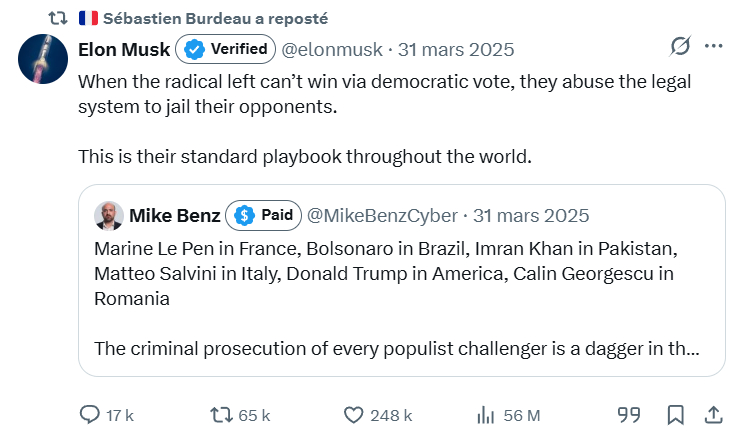Open Elon Musk's post date 31 mars 2025
This screenshot has height=447, width=738.
point(458,49)
